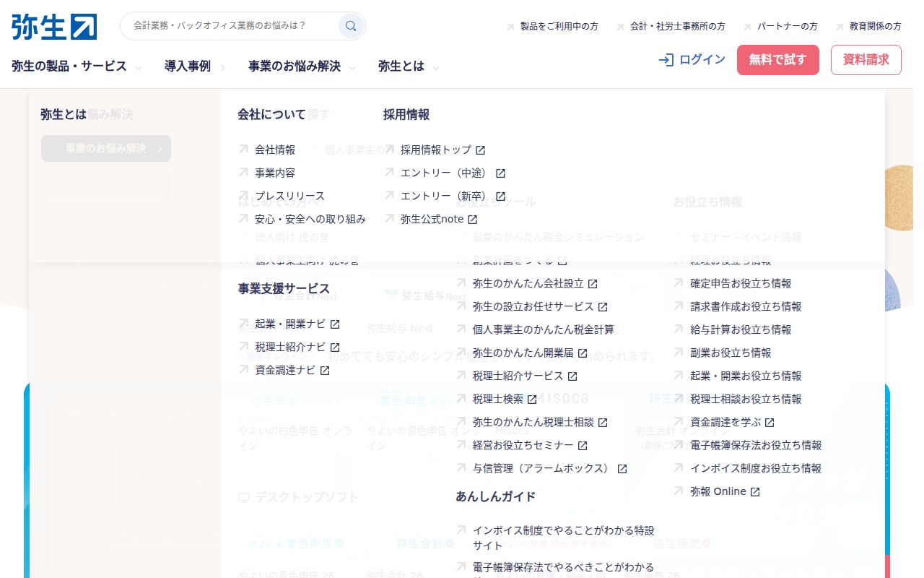This screenshot has height=578, width=924.
Task: Open the 教育関係の方 top link
Action: pyautogui.click(x=876, y=26)
